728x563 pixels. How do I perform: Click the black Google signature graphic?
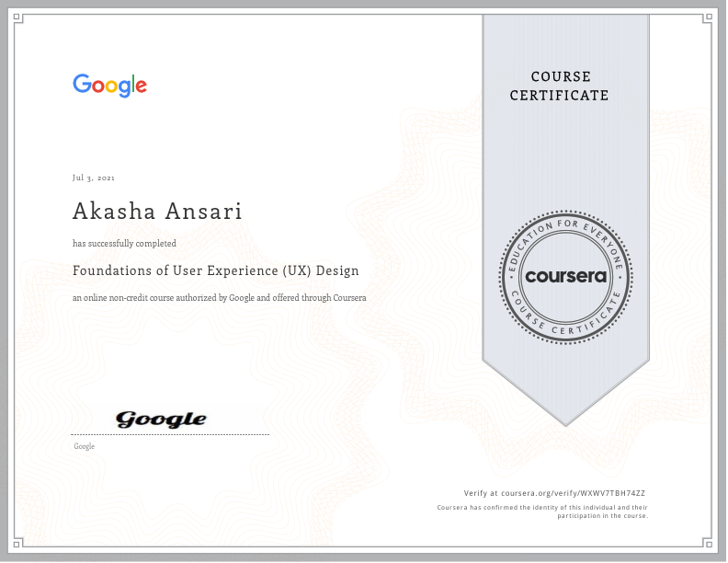pyautogui.click(x=161, y=419)
